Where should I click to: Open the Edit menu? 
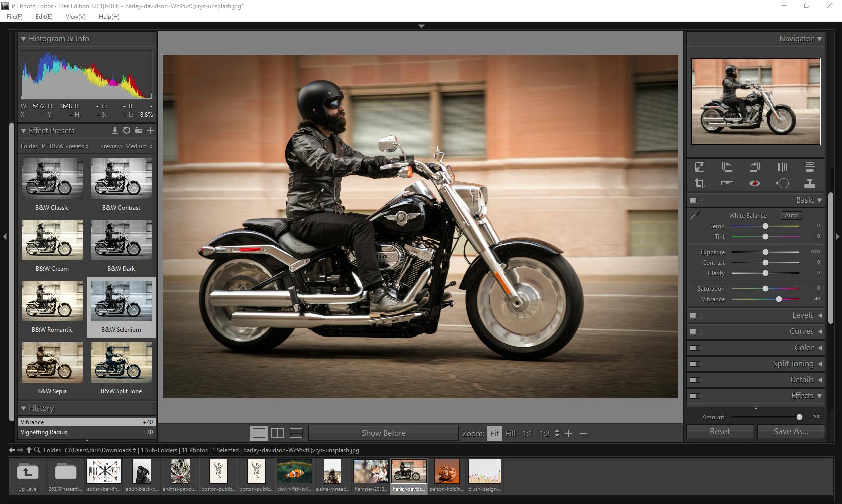coord(44,17)
